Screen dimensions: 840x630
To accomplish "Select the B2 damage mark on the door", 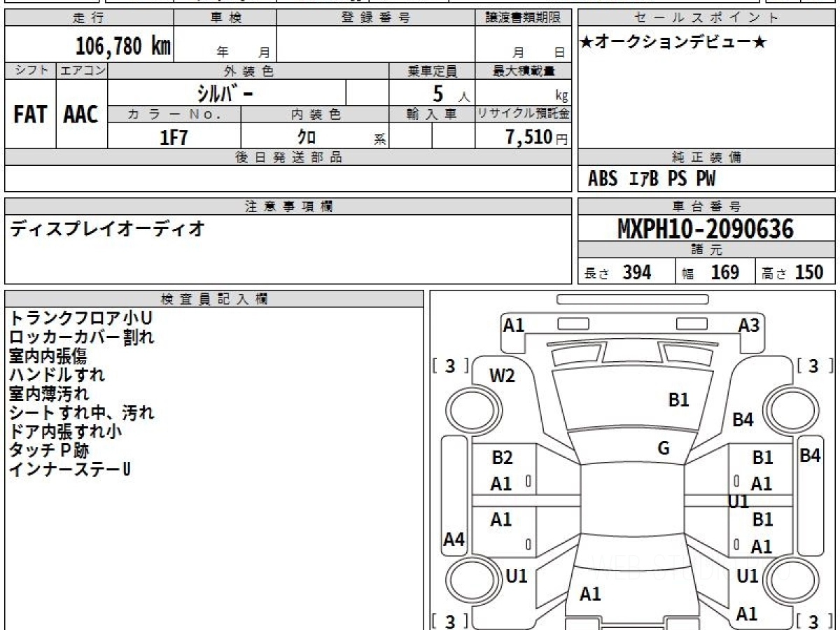I will (x=502, y=458).
